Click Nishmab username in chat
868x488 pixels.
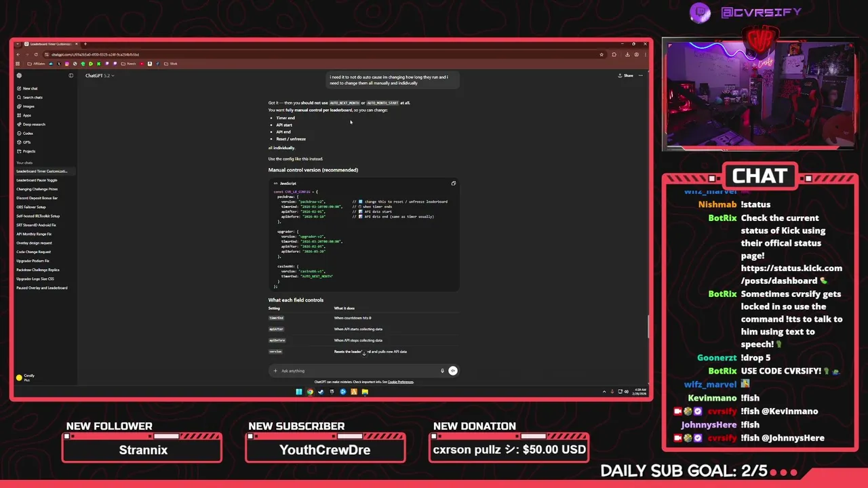pos(717,204)
